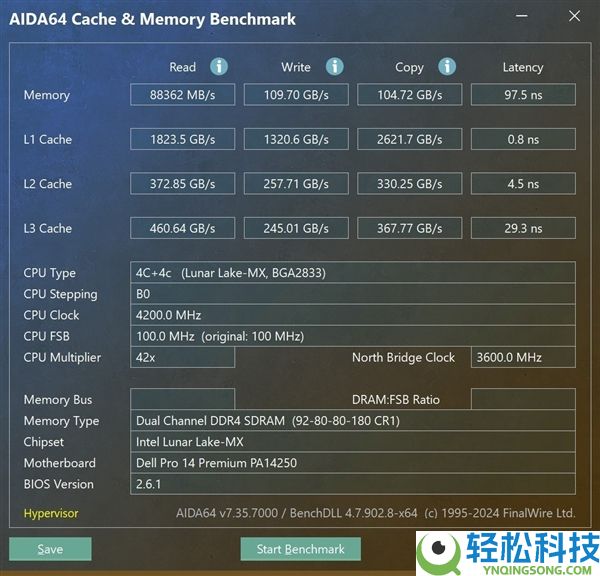
Task: Click the Save button
Action: coord(50,549)
